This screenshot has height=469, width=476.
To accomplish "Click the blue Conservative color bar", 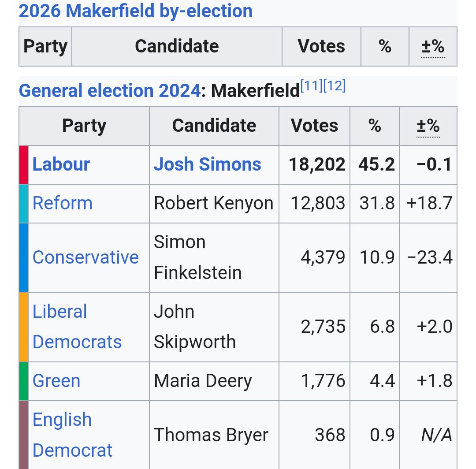I will [24, 258].
